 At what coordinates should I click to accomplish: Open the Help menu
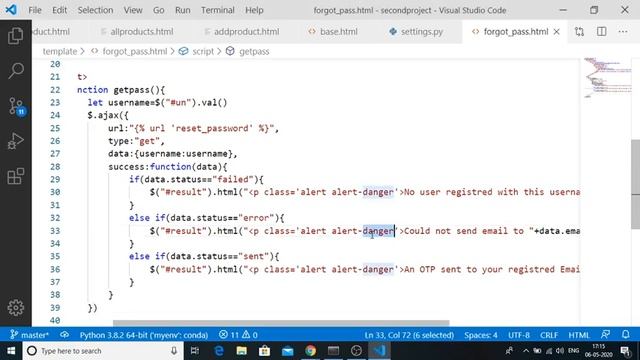click(254, 10)
